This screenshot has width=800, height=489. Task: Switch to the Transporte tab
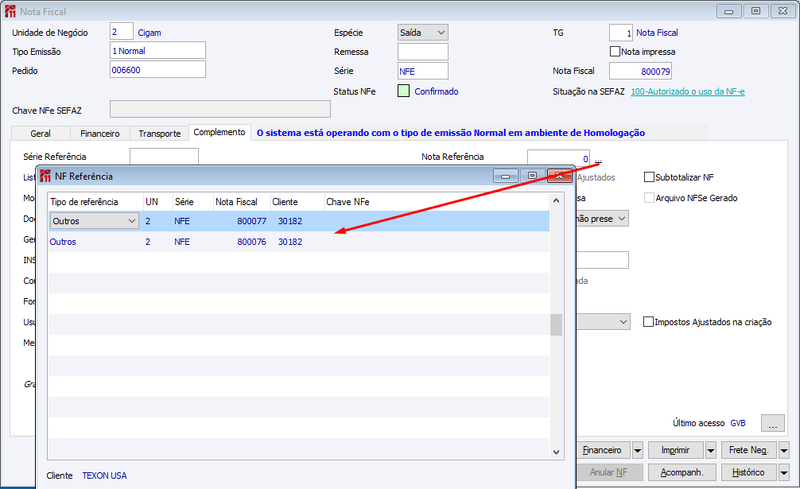[160, 133]
